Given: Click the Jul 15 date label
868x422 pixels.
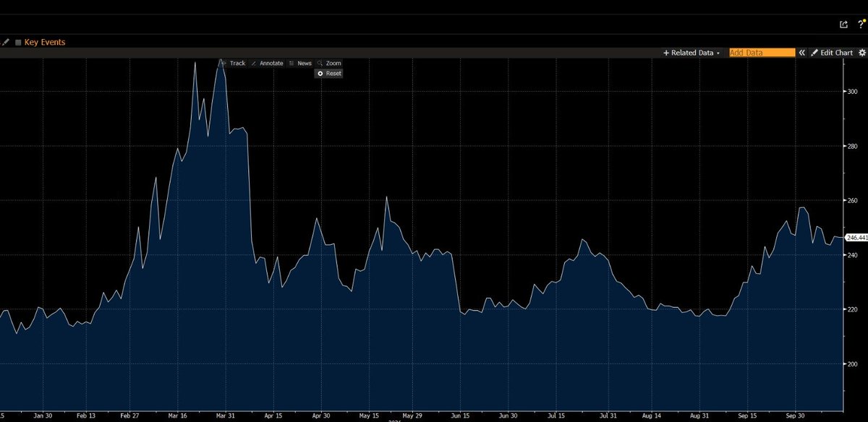Looking at the screenshot, I should point(556,417).
